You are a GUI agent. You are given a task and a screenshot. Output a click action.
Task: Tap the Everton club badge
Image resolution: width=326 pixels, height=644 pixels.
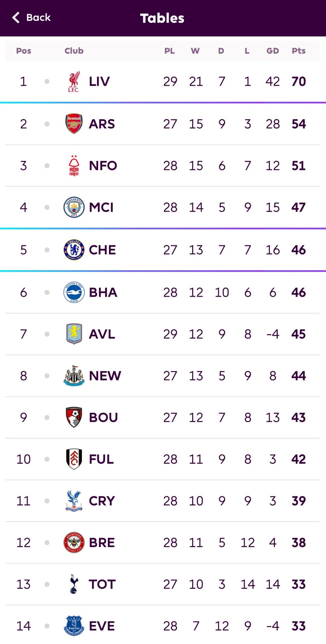click(x=74, y=626)
